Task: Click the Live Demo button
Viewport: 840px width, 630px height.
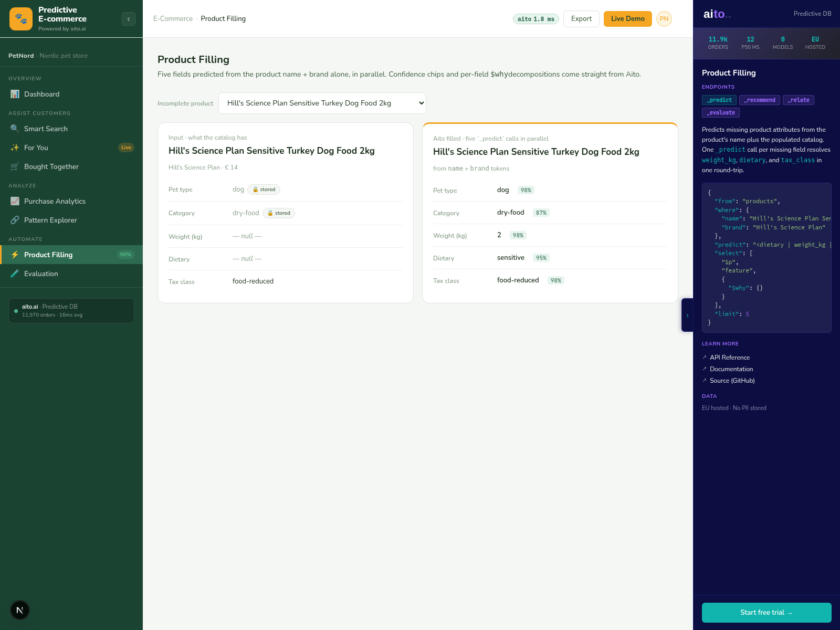Action: pos(627,19)
